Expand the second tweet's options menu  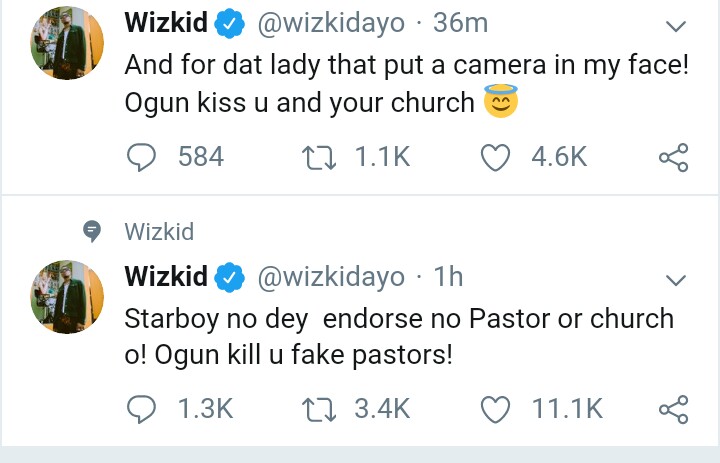[x=677, y=278]
